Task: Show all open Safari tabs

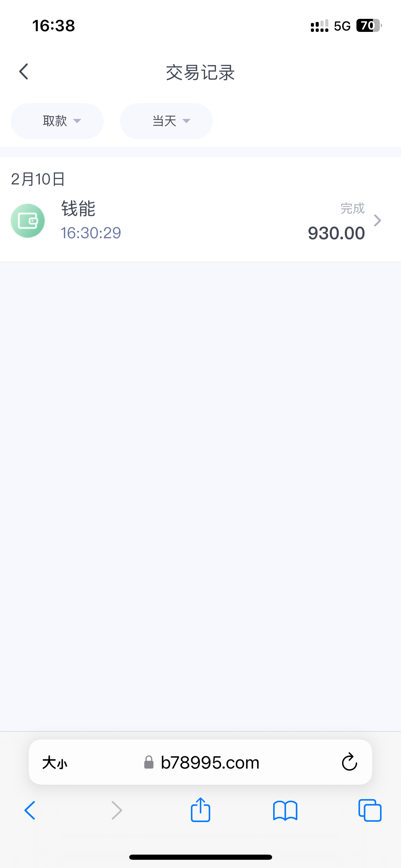Action: [370, 810]
